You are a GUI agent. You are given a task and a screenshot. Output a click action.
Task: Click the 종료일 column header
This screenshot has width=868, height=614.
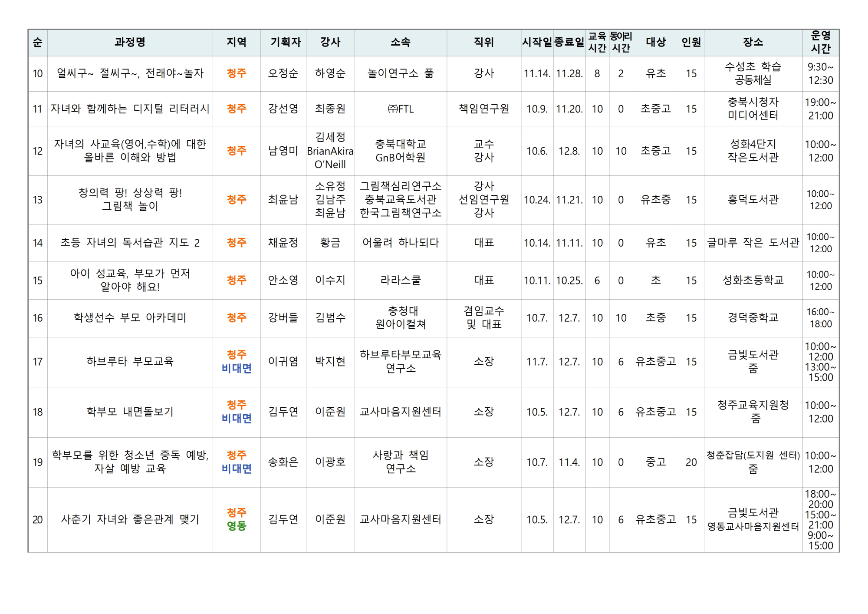(x=569, y=43)
